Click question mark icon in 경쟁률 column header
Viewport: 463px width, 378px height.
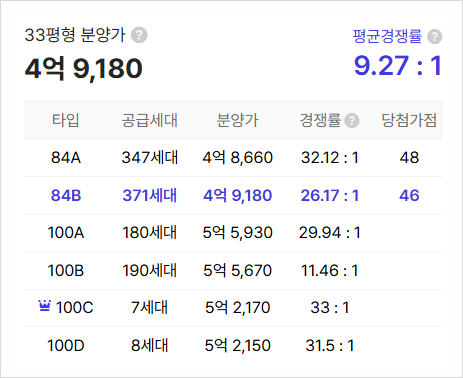[x=352, y=121]
